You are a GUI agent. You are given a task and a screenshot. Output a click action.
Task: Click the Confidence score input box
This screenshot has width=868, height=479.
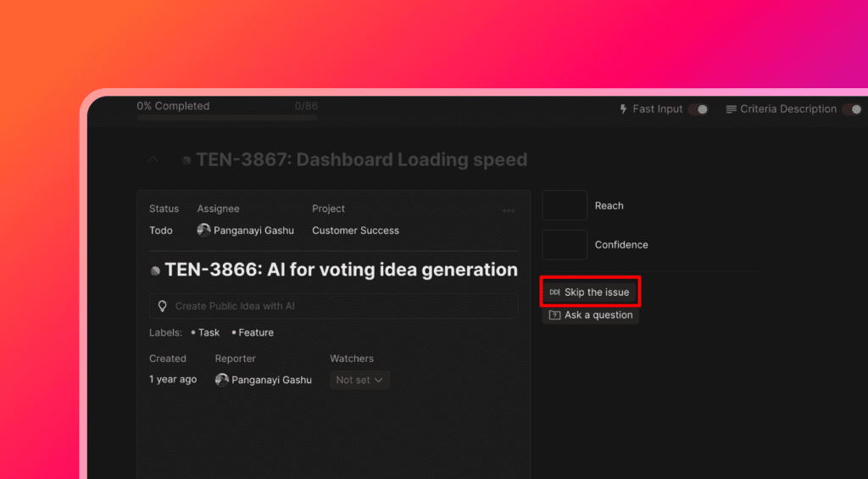click(x=565, y=245)
